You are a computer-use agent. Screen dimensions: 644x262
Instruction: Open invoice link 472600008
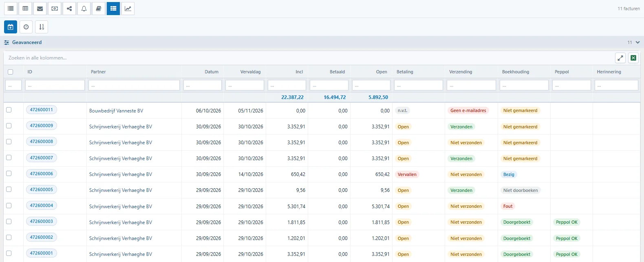pos(42,141)
